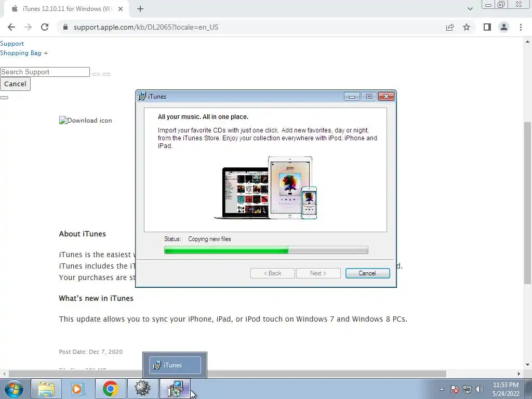Click the 'What's new in iTunes' heading
This screenshot has height=399, width=532.
(x=96, y=298)
